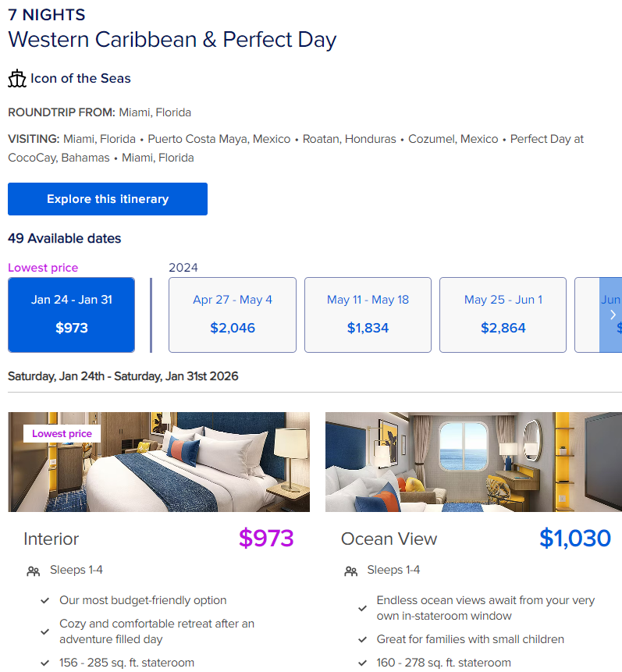
Task: Click the ship icon beside Icon of the Seas
Action: [17, 78]
